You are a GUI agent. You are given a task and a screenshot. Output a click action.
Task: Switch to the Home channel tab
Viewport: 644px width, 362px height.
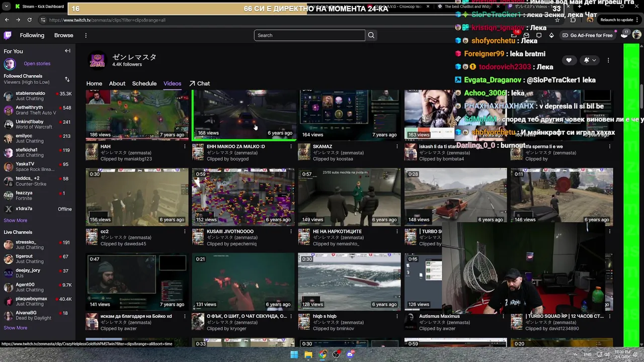tap(94, 83)
